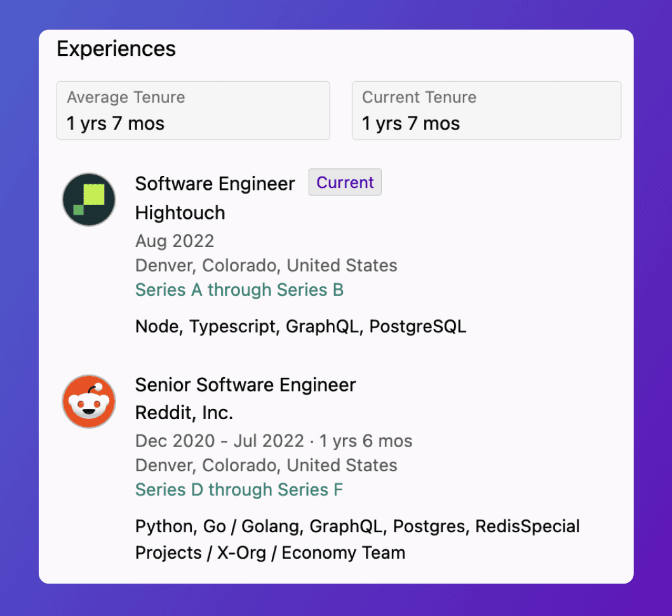Click the X-Org / Economy Team text
This screenshot has width=672, height=616.
pyautogui.click(x=311, y=552)
